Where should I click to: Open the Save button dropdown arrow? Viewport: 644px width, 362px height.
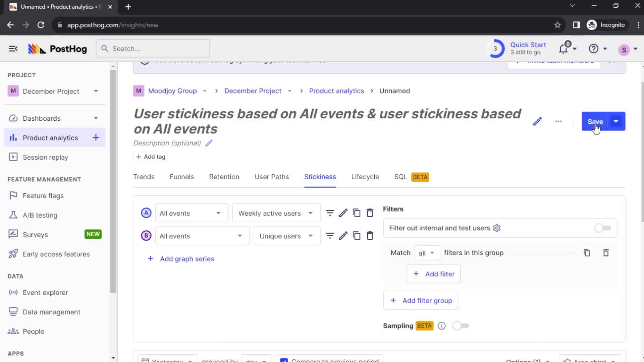pyautogui.click(x=616, y=121)
